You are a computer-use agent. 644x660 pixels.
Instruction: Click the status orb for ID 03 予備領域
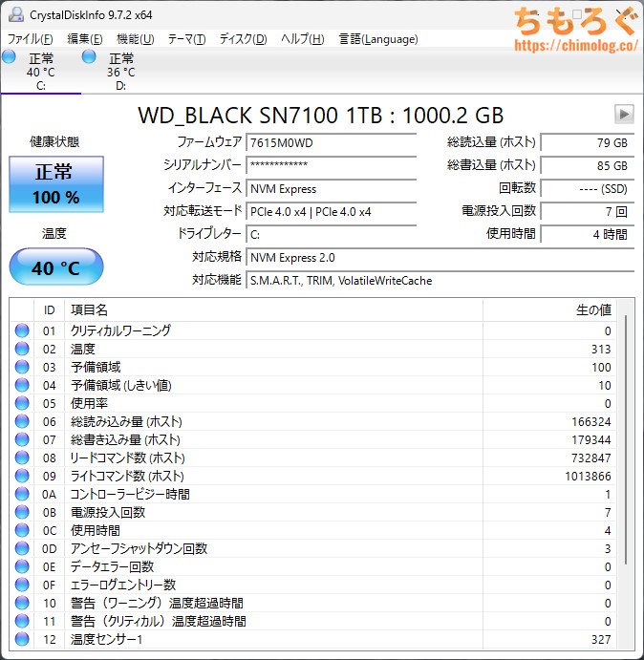(22, 367)
